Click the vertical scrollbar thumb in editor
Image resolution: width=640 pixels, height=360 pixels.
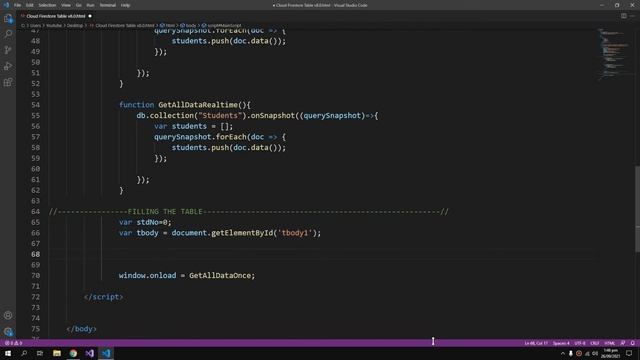637,208
